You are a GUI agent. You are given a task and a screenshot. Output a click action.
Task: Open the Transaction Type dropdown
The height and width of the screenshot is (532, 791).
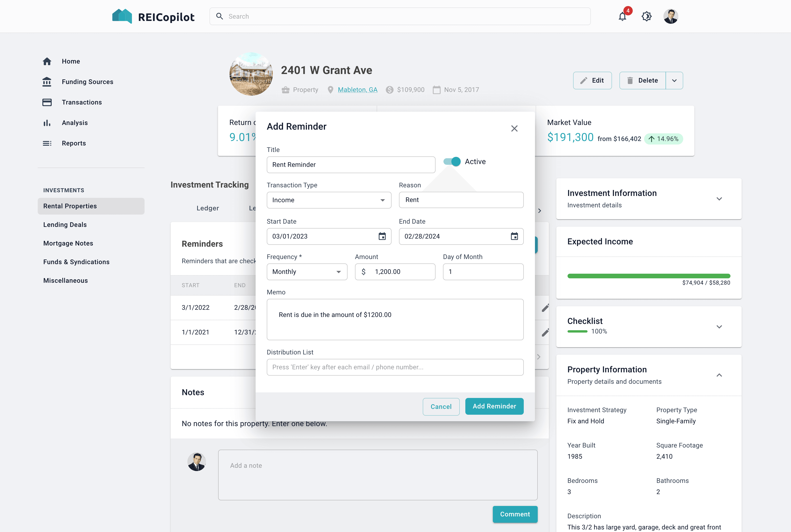tap(328, 200)
